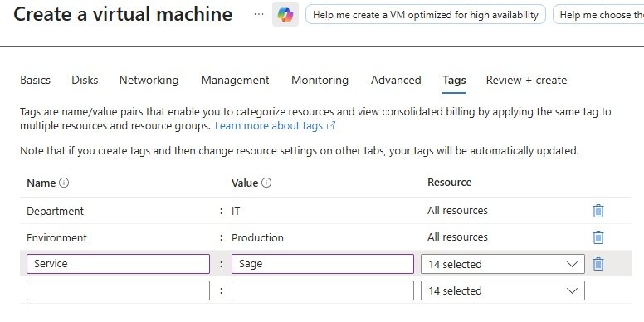Viewport: 644px width, 322px height.
Task: Click the Sage value input field
Action: click(322, 264)
